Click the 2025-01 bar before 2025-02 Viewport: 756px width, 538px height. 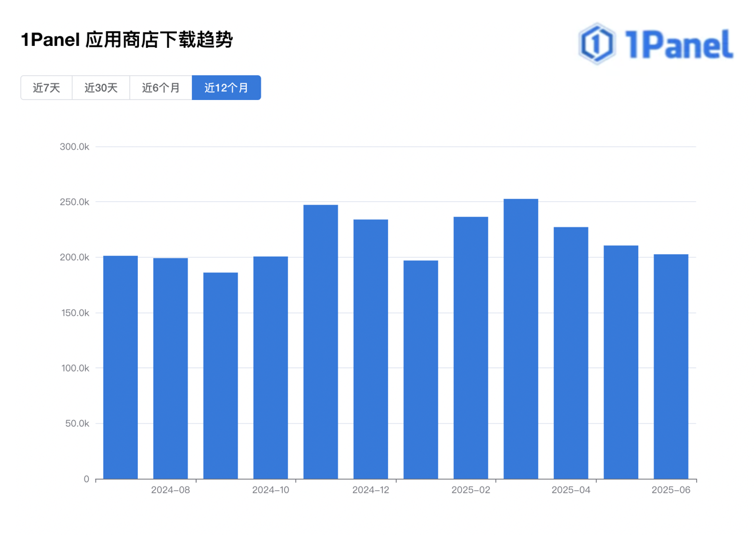pos(421,370)
